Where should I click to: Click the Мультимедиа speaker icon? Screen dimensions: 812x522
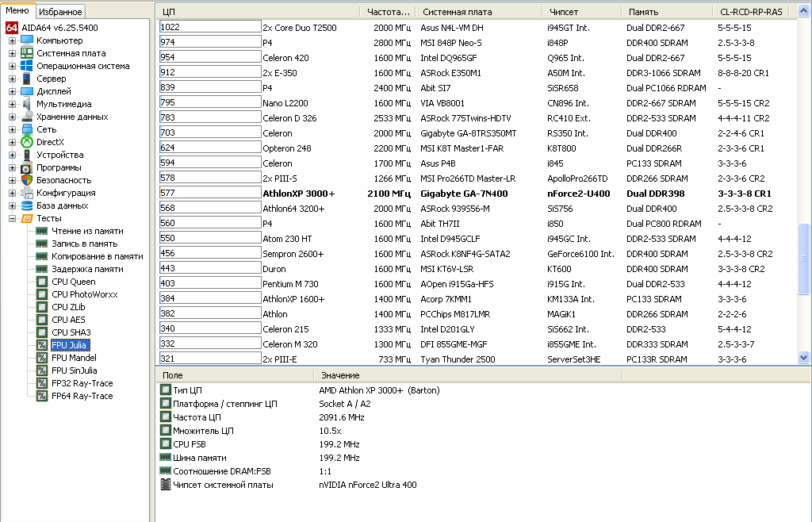pyautogui.click(x=27, y=104)
